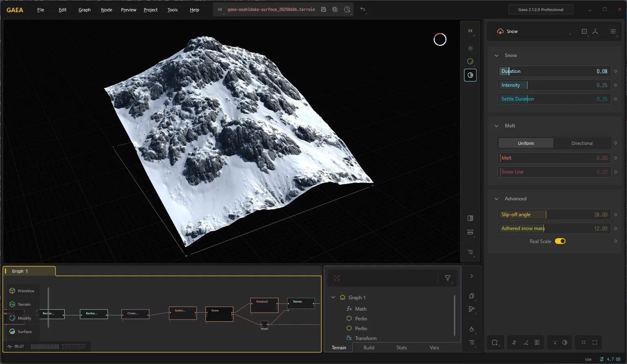Open the Preview menu

coord(128,10)
